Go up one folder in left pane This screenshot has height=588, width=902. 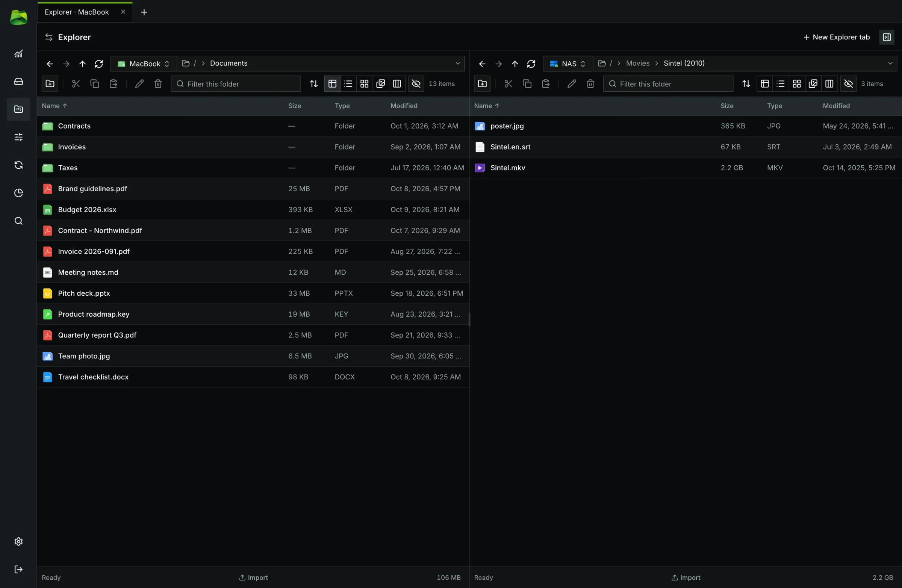point(82,63)
